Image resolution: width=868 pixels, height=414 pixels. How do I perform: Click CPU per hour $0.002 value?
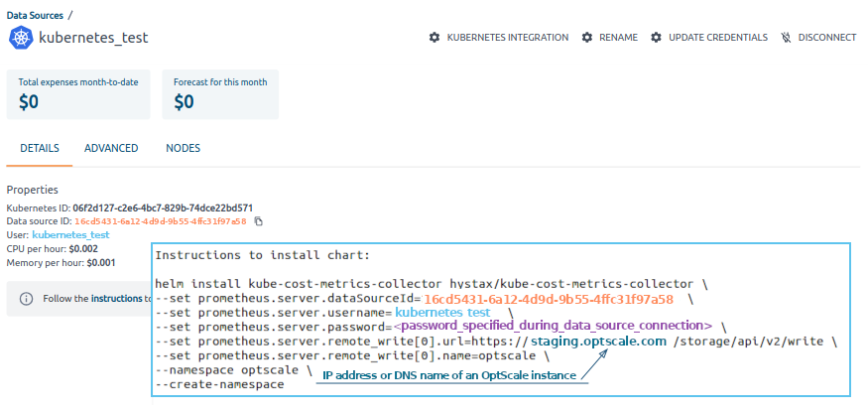[83, 249]
